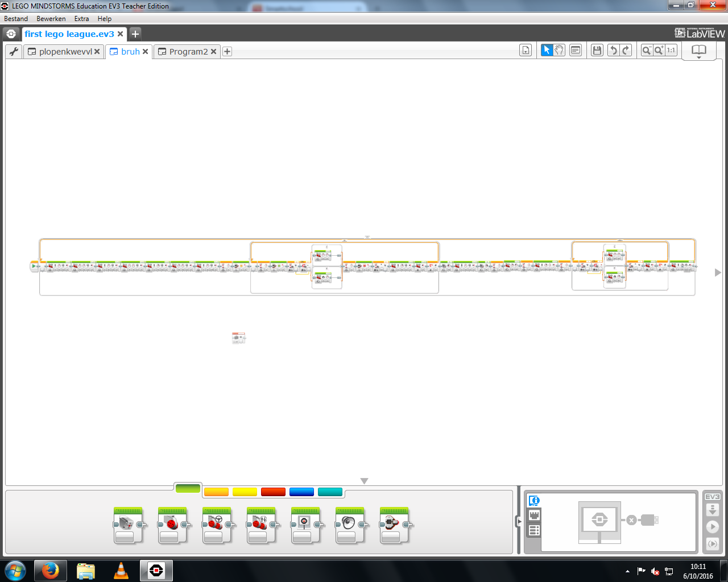
Task: Pick the Move Tank block
Action: (x=260, y=525)
